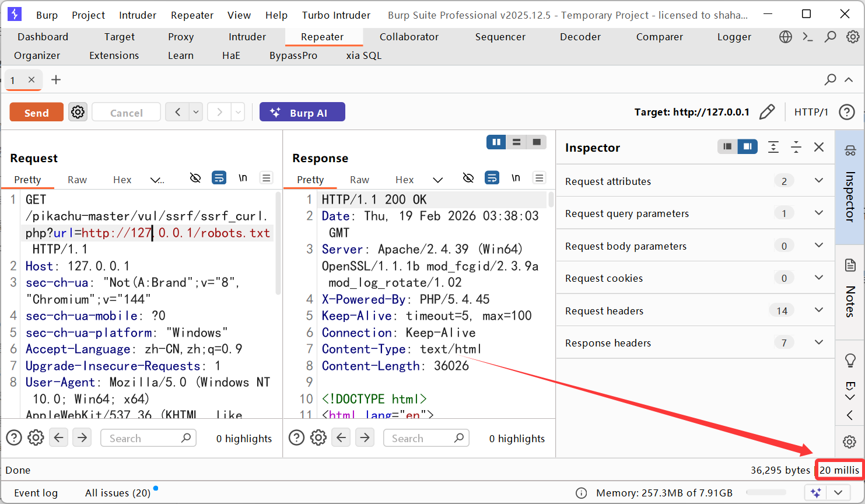Image resolution: width=865 pixels, height=504 pixels.
Task: Toggle \n display in Request editor
Action: pos(243,178)
